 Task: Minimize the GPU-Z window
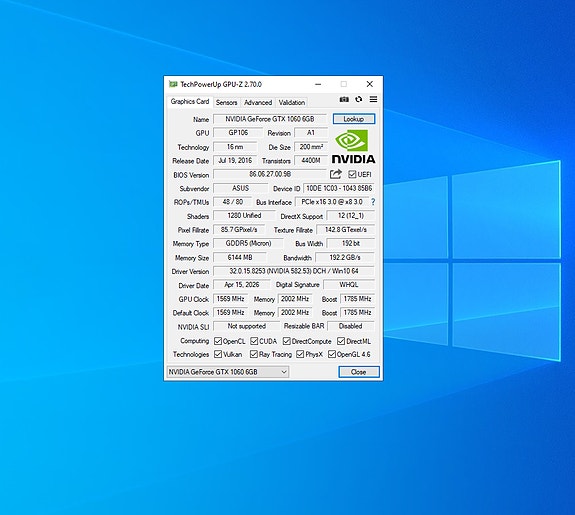(318, 84)
